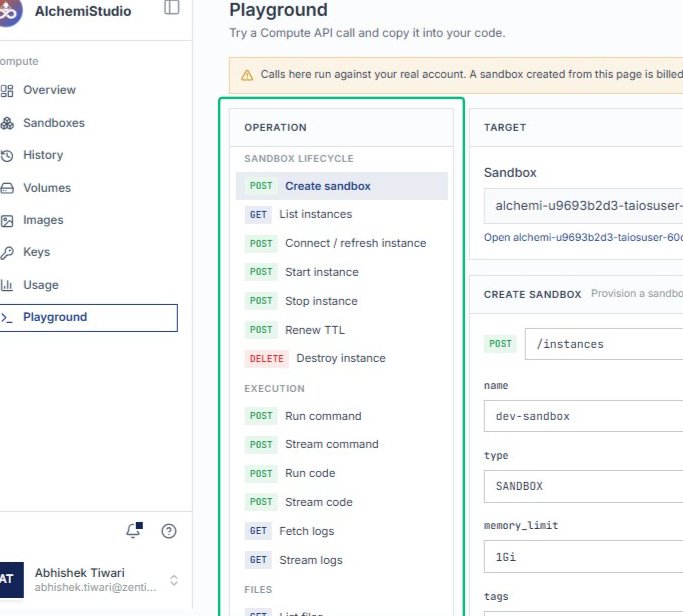The image size is (683, 616).
Task: Click the Keys key icon
Action: pyautogui.click(x=7, y=253)
